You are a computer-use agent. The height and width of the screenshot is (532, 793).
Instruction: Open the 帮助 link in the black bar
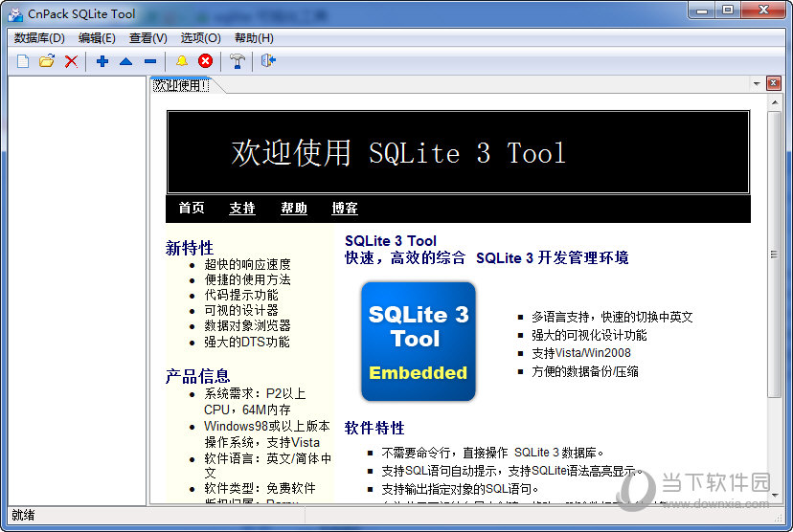coord(294,208)
